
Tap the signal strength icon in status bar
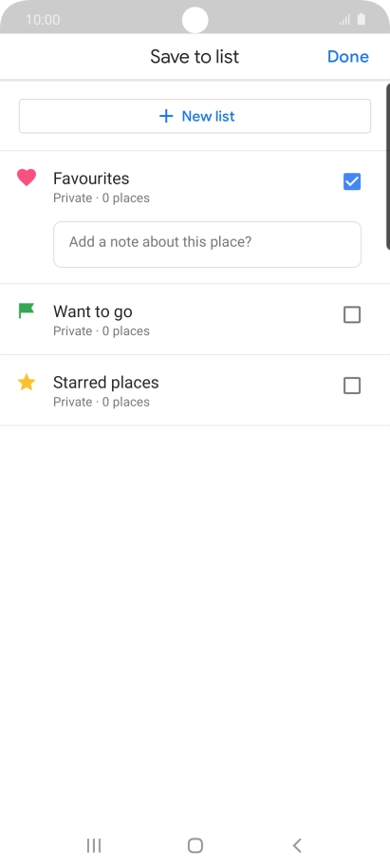tap(344, 20)
